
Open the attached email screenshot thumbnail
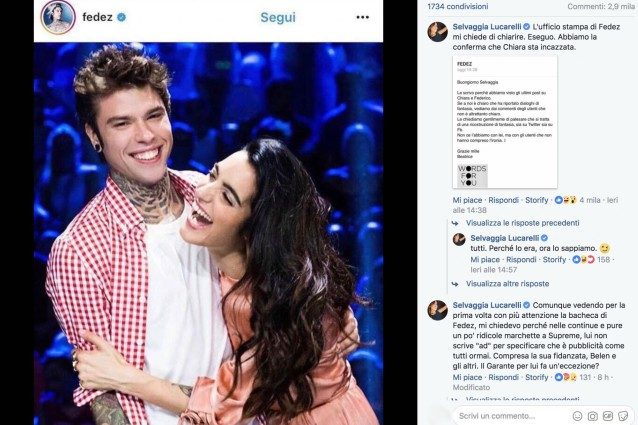[505, 122]
